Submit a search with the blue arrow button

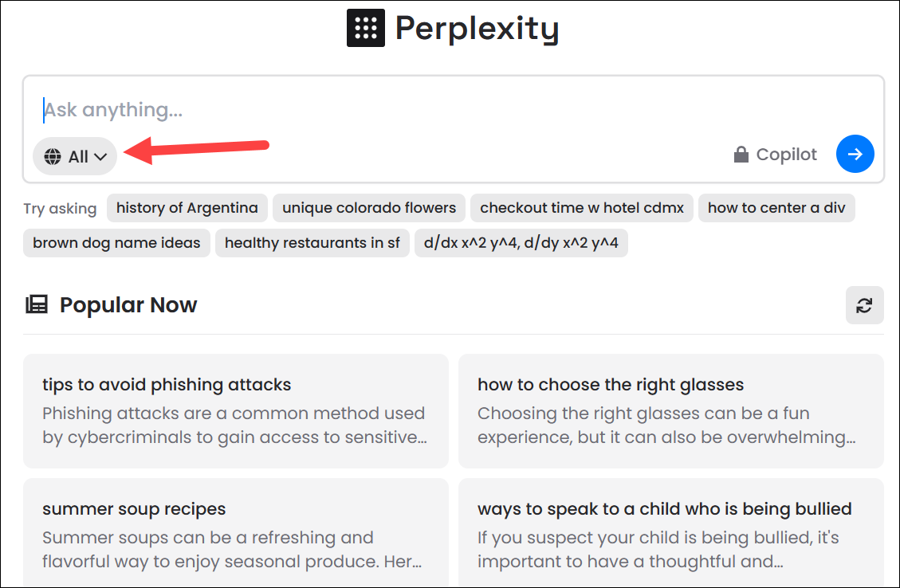coord(855,154)
